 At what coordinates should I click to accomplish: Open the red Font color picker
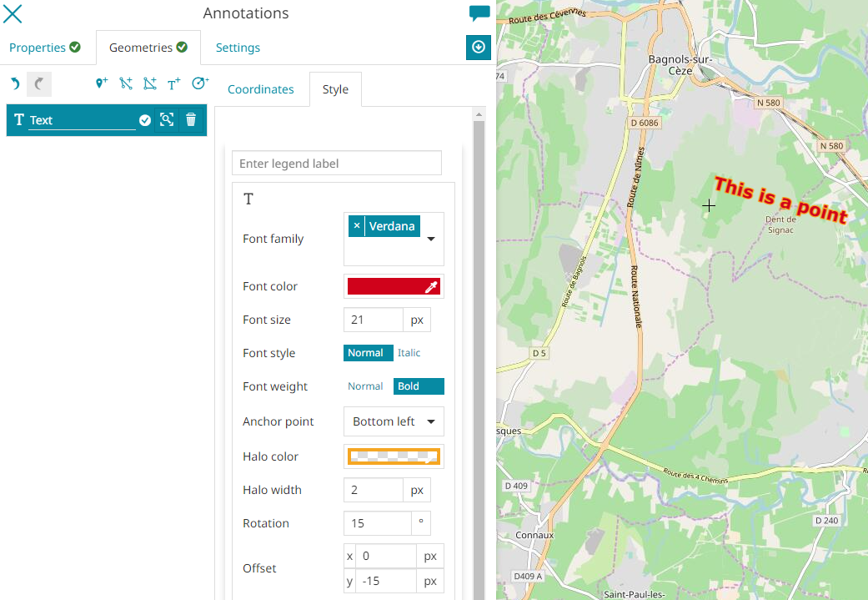(393, 286)
